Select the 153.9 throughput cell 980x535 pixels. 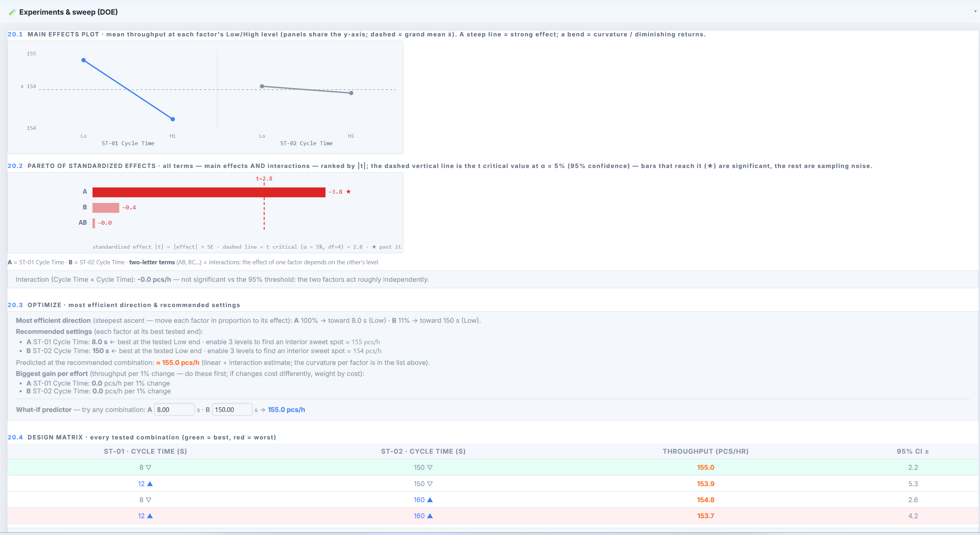(706, 484)
